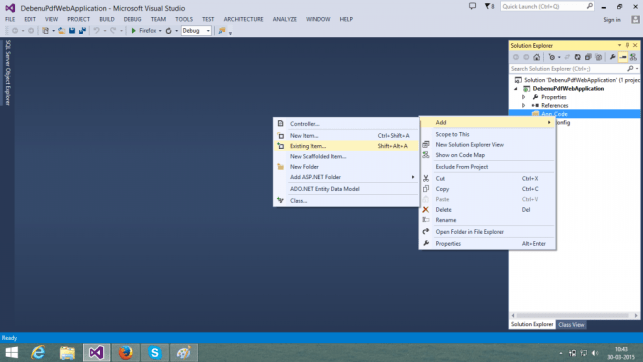Toggle the Preview Selected Items button
This screenshot has width=643, height=362.
[623, 57]
